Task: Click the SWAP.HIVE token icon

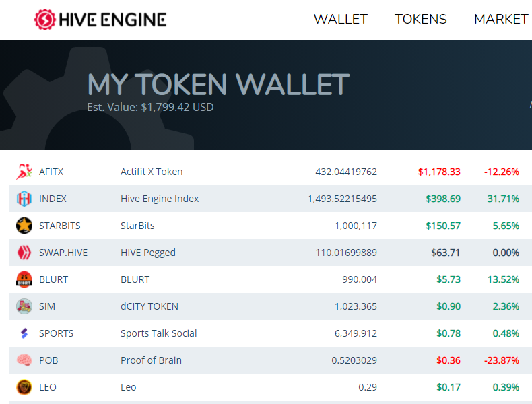Action: (x=24, y=252)
